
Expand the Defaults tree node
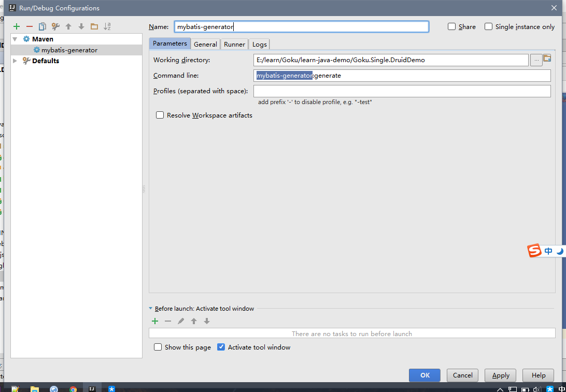(x=15, y=61)
